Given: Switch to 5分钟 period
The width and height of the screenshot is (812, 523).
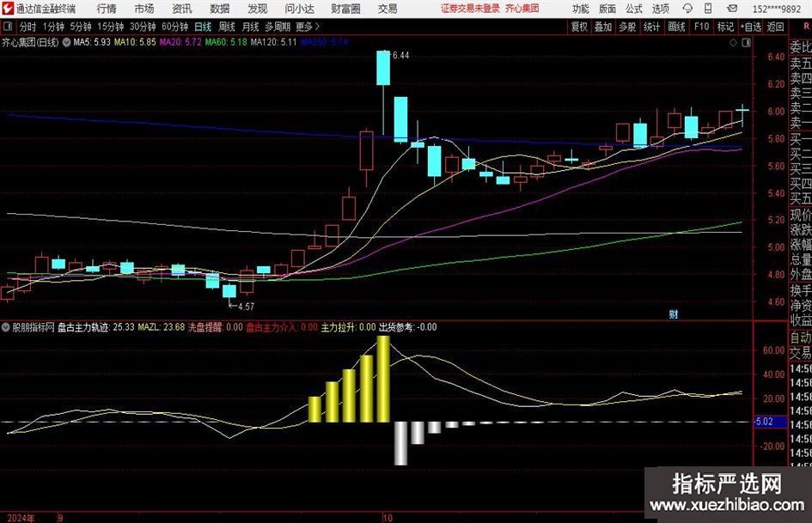Looking at the screenshot, I should tap(81, 27).
